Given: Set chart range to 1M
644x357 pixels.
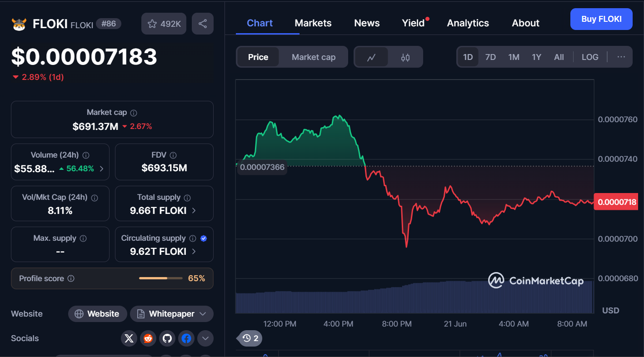Looking at the screenshot, I should click(x=514, y=57).
